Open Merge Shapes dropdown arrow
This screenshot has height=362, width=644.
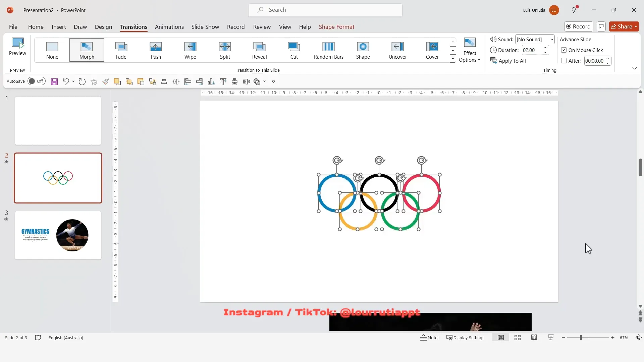tap(264, 81)
